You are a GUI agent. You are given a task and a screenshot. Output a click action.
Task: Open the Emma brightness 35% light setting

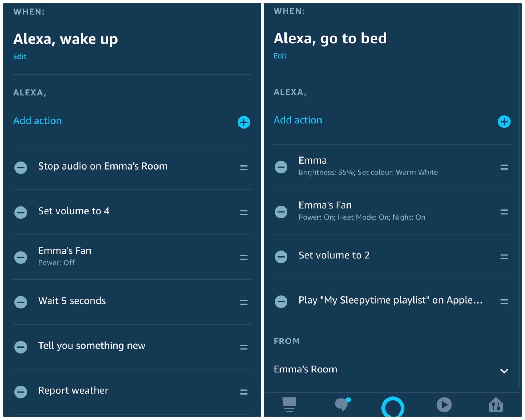click(367, 166)
